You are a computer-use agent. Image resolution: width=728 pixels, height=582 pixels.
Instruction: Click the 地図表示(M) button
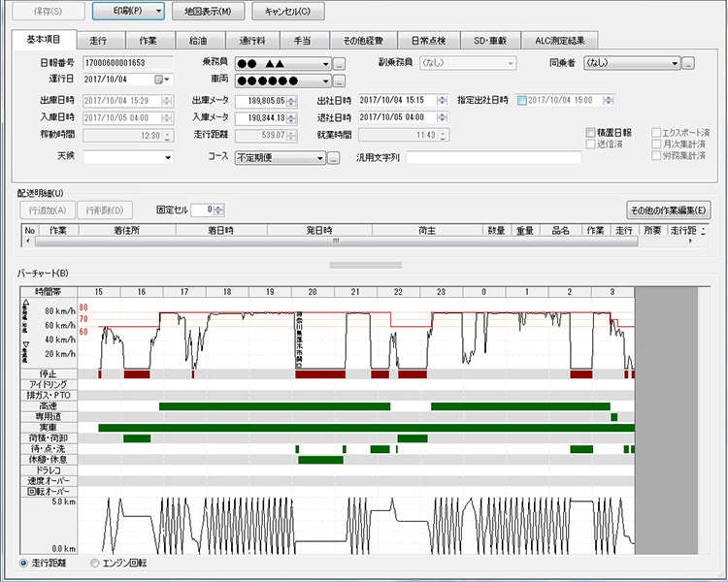point(208,12)
